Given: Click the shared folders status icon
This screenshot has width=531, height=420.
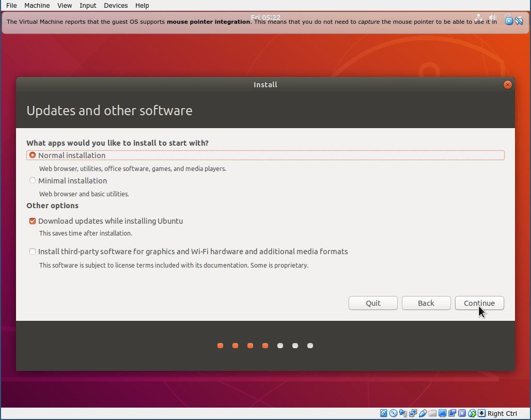Looking at the screenshot, I should click(x=432, y=413).
